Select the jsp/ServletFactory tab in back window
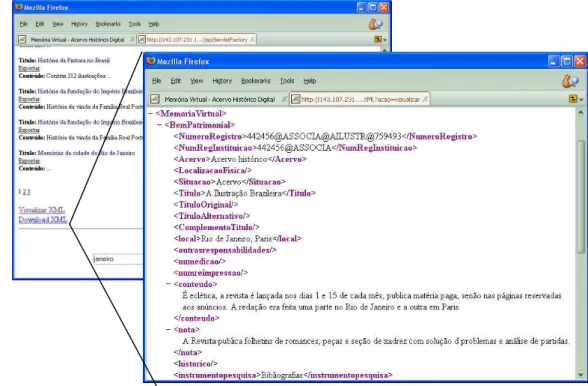Image resolution: width=588 pixels, height=386 pixels. [x=196, y=40]
